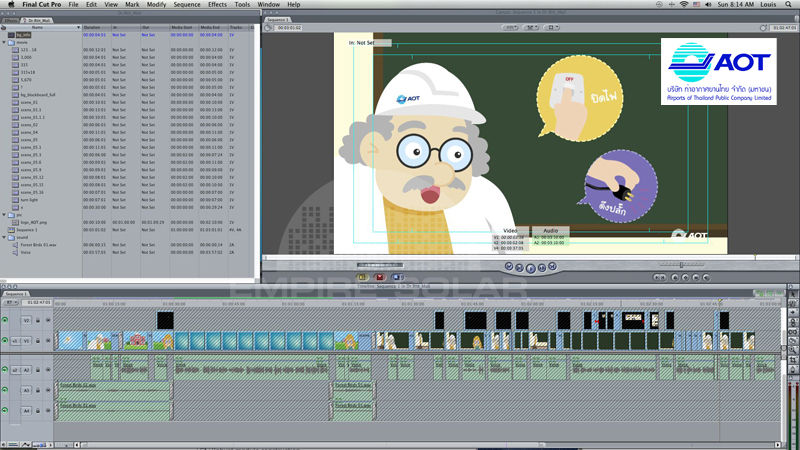Lock the A3 audio track
The width and height of the screenshot is (800, 450).
coord(38,390)
